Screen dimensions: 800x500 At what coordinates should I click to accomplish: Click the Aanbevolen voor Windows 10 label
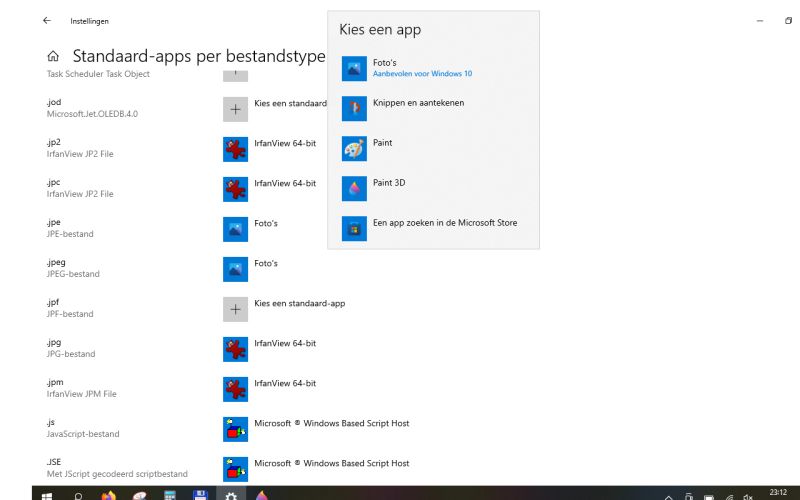click(422, 73)
